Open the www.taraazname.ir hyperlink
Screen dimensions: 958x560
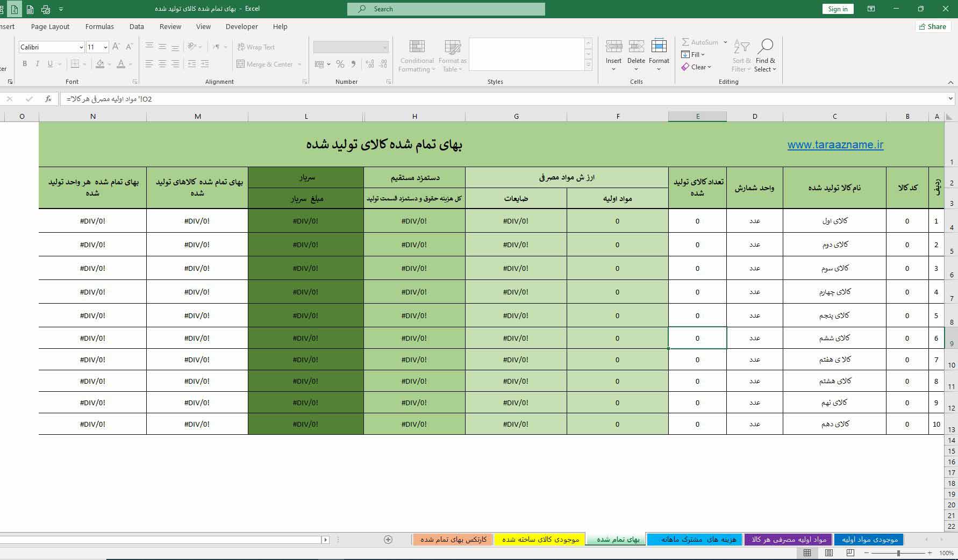point(835,145)
